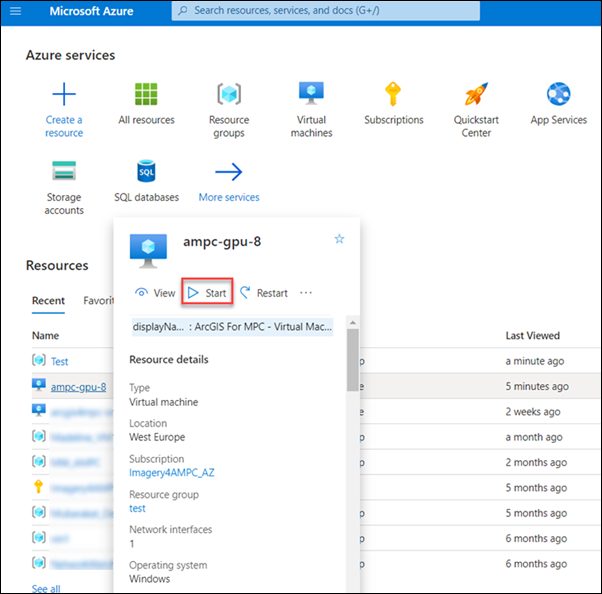Click the Name column header
The image size is (602, 594).
[45, 336]
